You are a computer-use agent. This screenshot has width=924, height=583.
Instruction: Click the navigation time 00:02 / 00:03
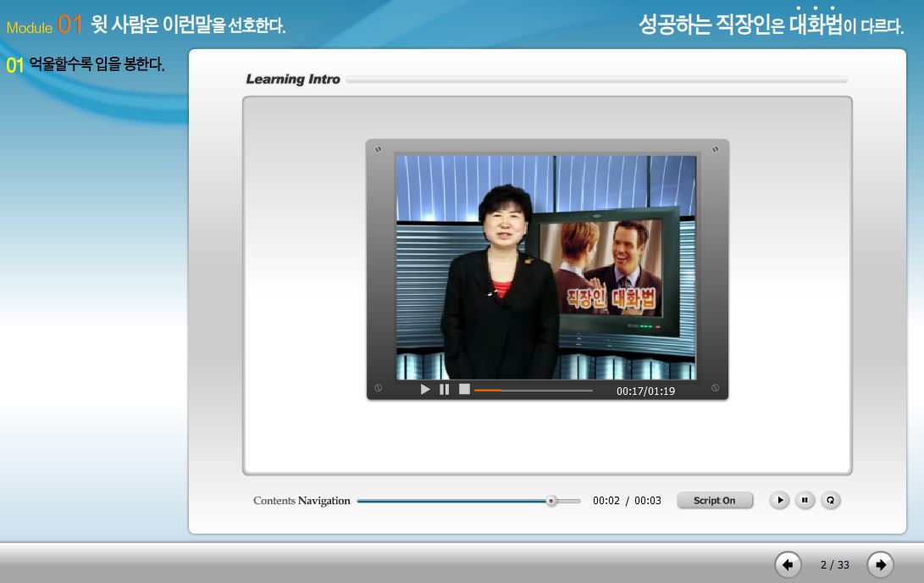(627, 501)
